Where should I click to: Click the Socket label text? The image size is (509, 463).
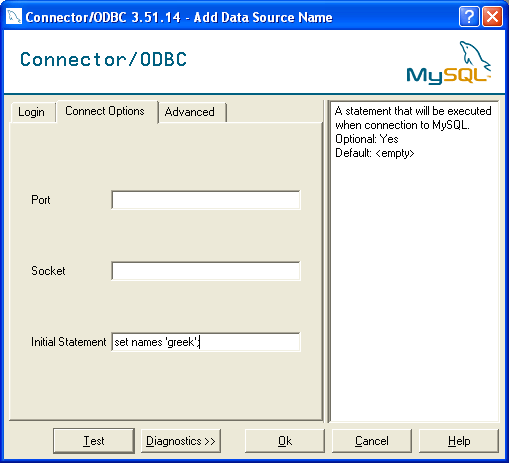(x=48, y=271)
